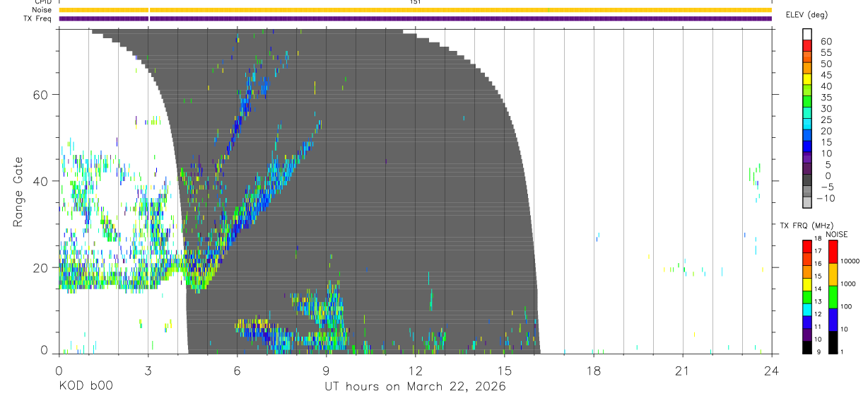Click the x-axis tick label "18"
The width and height of the screenshot is (868, 401).
click(593, 371)
